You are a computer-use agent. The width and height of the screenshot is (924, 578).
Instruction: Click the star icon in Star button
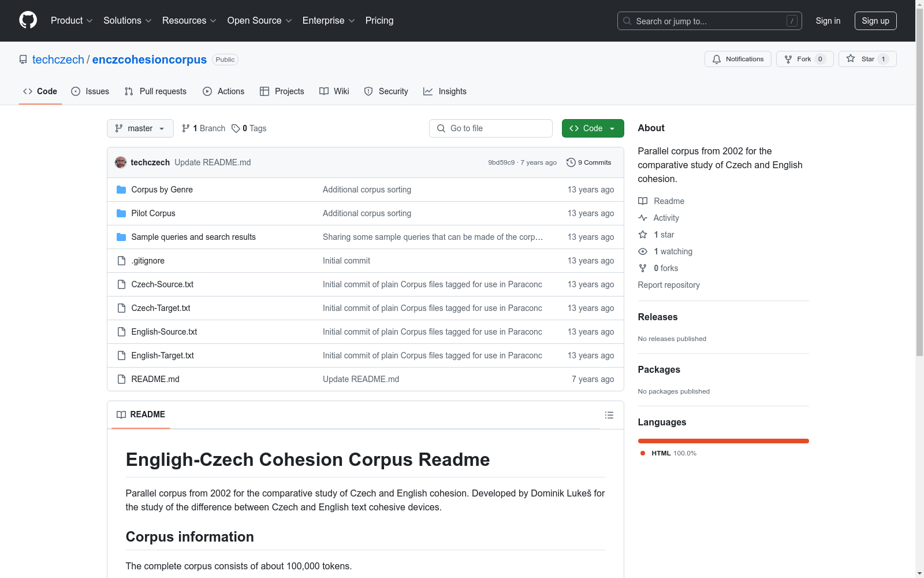851,59
